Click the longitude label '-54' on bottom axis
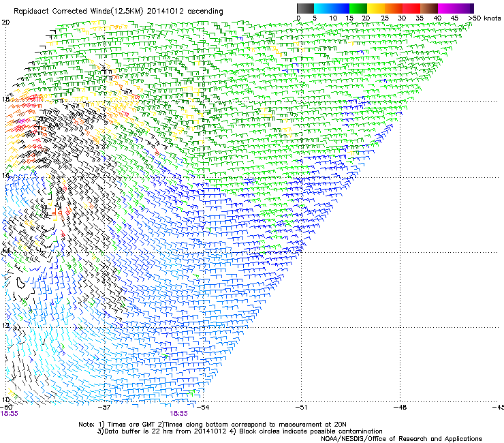Screen dimensions: 504x443 point(203,408)
